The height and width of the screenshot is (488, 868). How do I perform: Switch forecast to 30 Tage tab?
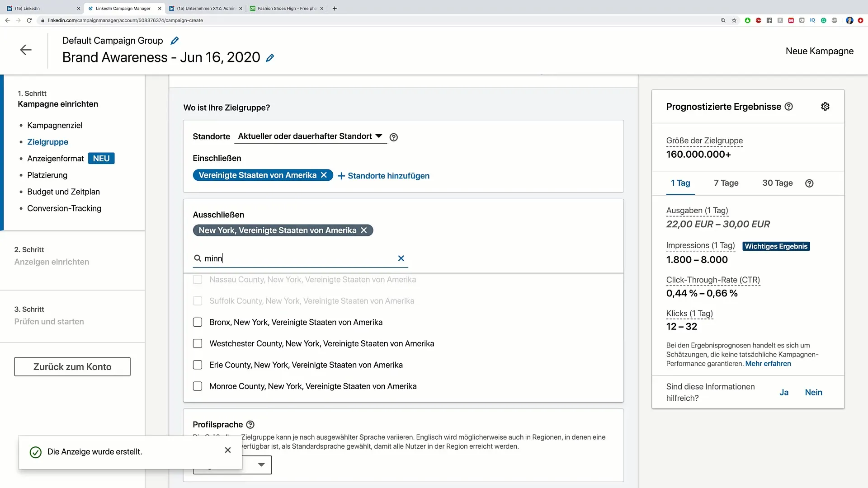click(778, 183)
